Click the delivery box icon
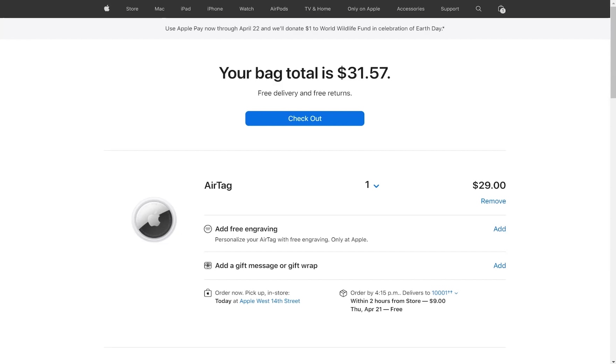The image size is (616, 364). [343, 293]
